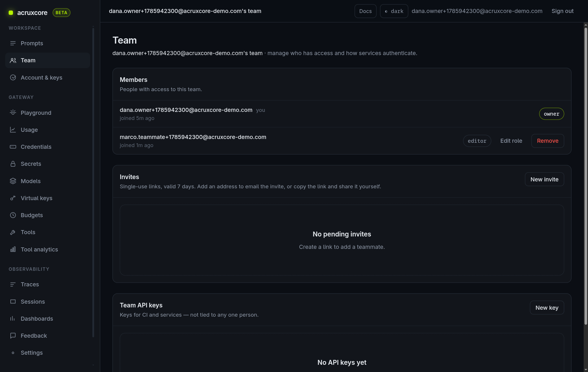Image resolution: width=588 pixels, height=372 pixels.
Task: Click the Feedback speech bubble icon
Action: (x=13, y=336)
